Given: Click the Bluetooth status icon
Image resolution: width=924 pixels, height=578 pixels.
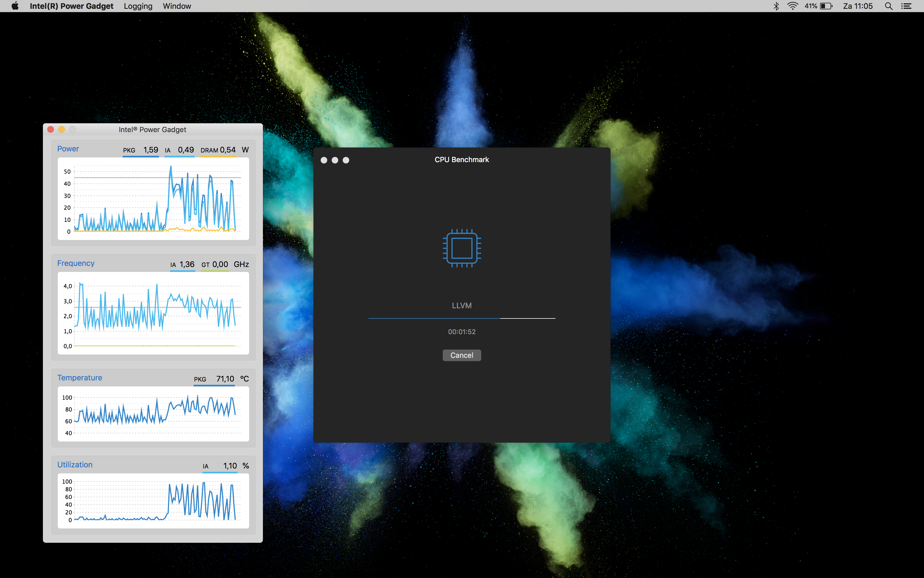Looking at the screenshot, I should pos(776,6).
